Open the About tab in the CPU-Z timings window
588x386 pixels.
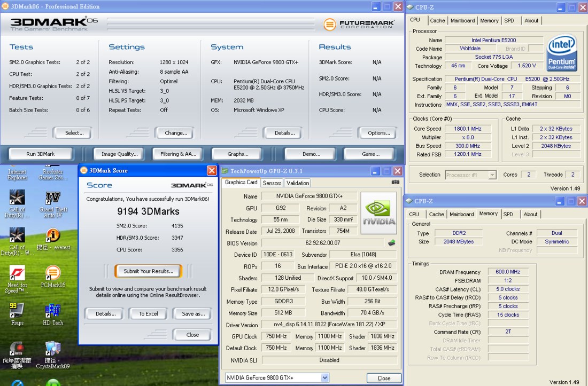point(530,214)
